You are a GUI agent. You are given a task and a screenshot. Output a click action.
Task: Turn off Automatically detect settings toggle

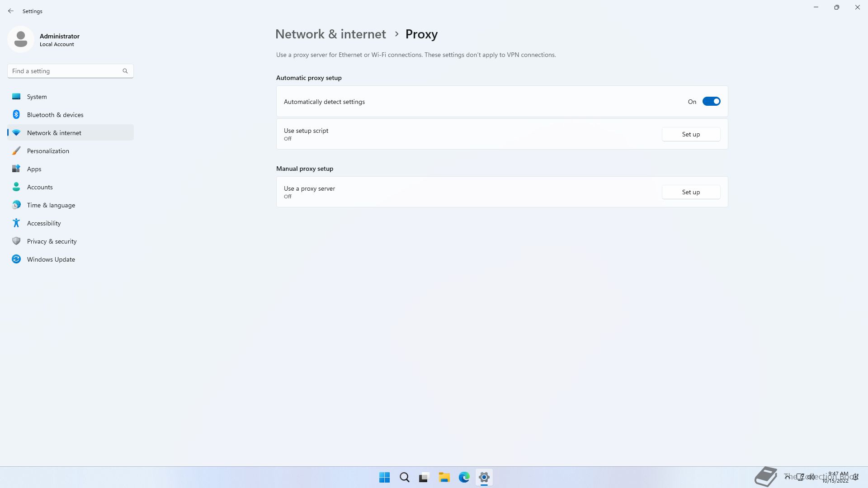tap(711, 102)
